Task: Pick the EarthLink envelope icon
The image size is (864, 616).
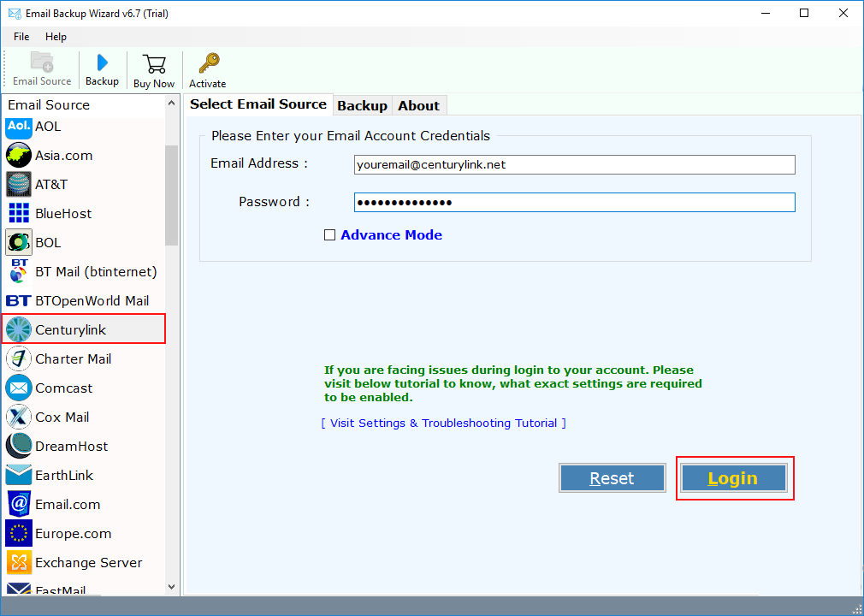Action: (19, 475)
